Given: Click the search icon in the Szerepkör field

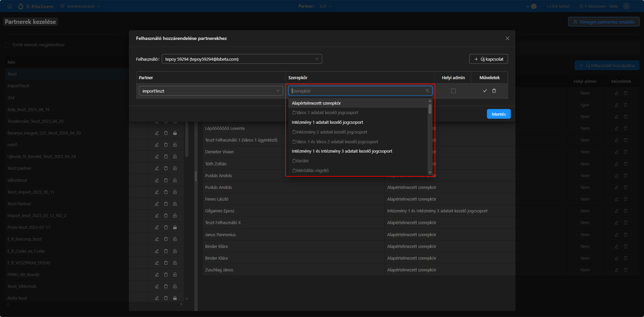Looking at the screenshot, I should coord(427,91).
